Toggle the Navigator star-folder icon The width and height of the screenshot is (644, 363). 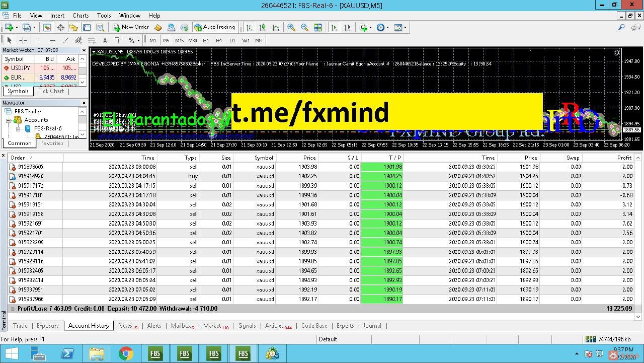(x=73, y=27)
